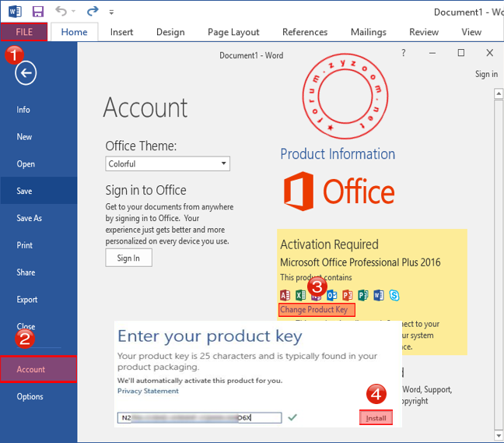
Task: Click the Skype icon in product contents
Action: (394, 295)
